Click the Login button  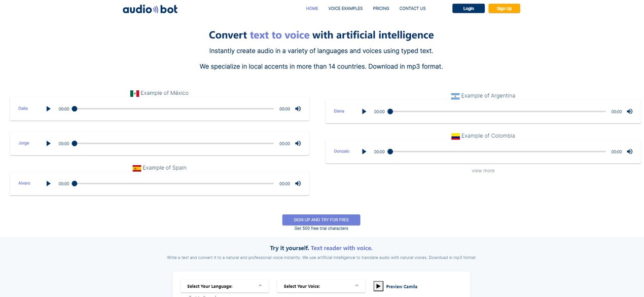(469, 9)
